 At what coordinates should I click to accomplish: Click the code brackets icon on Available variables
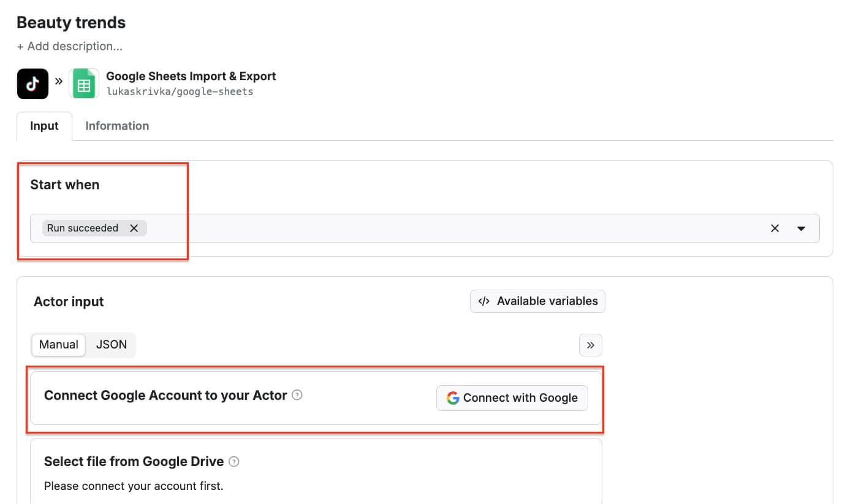(x=484, y=301)
